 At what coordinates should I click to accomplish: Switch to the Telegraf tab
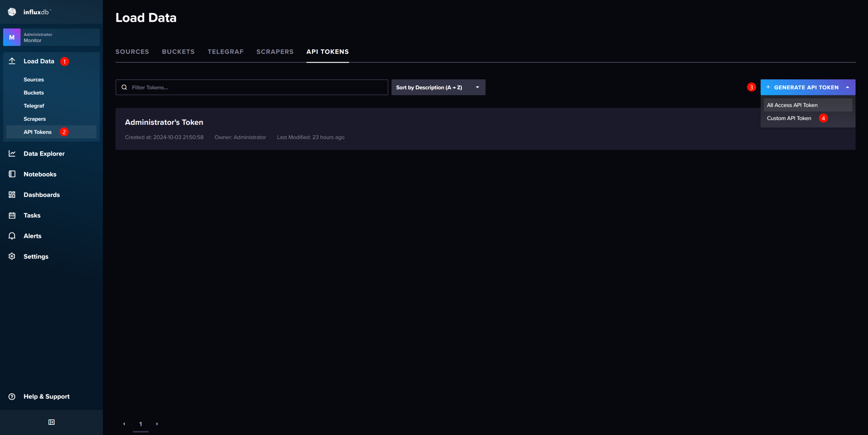226,52
